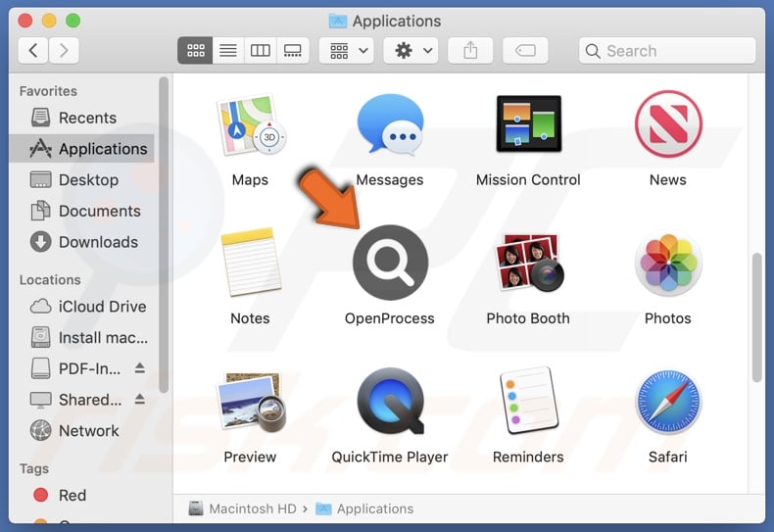Select the Red tag in sidebar
Viewport: 774px width, 532px height.
pos(81,495)
